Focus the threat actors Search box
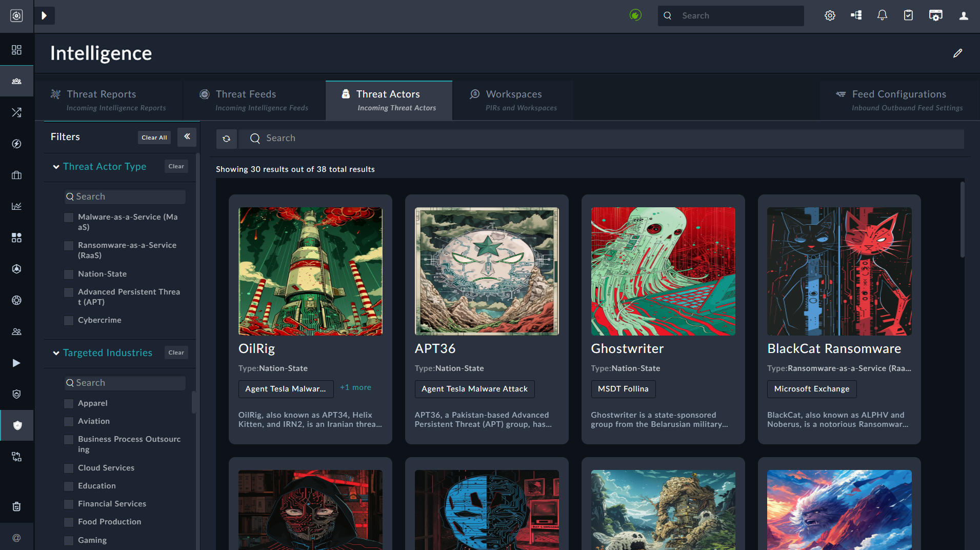 coord(602,139)
